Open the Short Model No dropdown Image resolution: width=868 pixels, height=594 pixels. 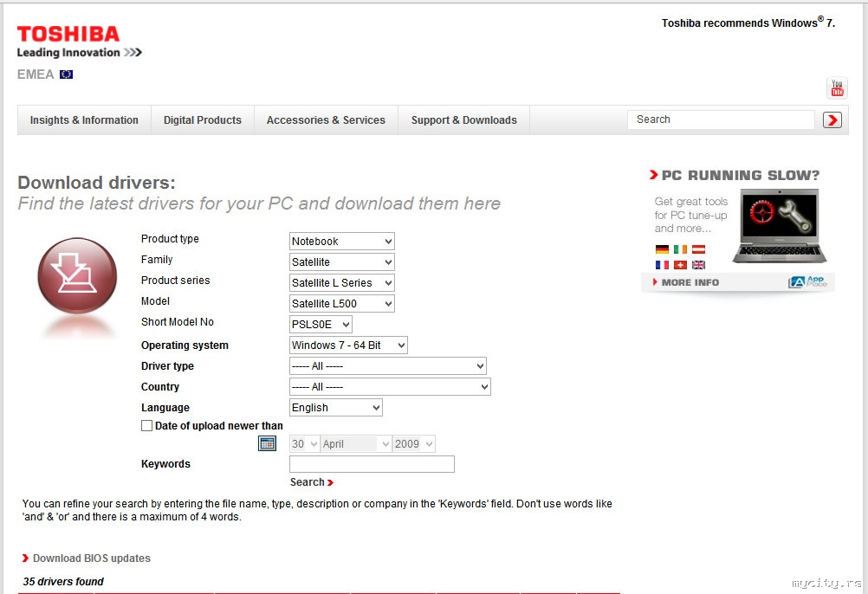click(x=321, y=324)
